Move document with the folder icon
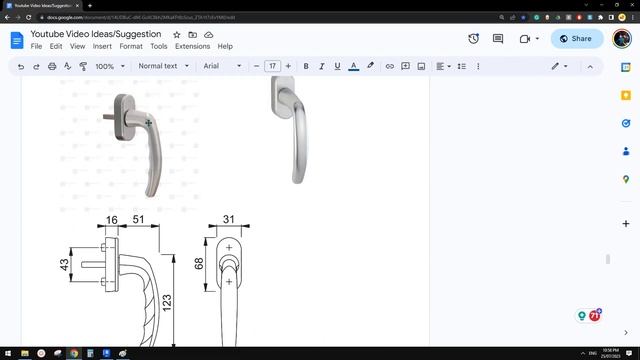This screenshot has width=640, height=360. 193,35
